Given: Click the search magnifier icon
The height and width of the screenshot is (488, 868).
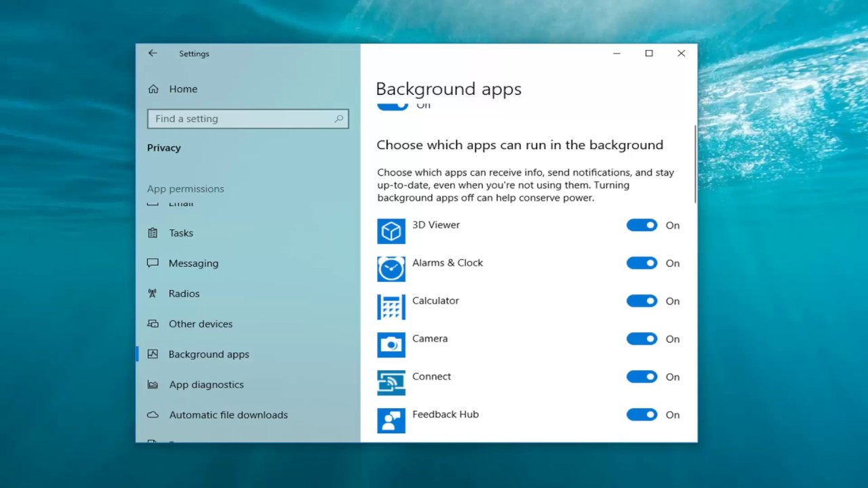Looking at the screenshot, I should [x=339, y=119].
